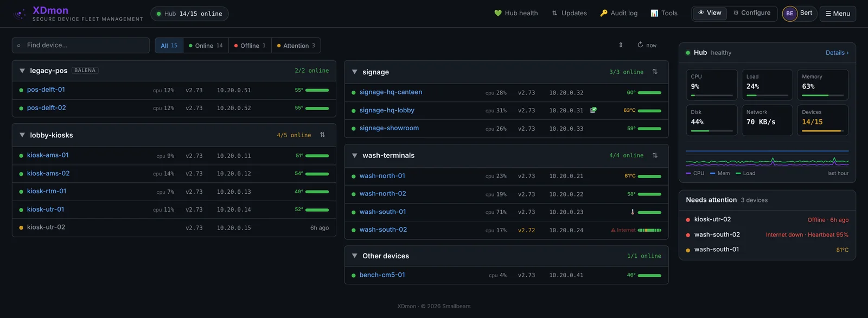
Task: Click the lobby-kiosks group updates arrows icon
Action: pyautogui.click(x=322, y=135)
